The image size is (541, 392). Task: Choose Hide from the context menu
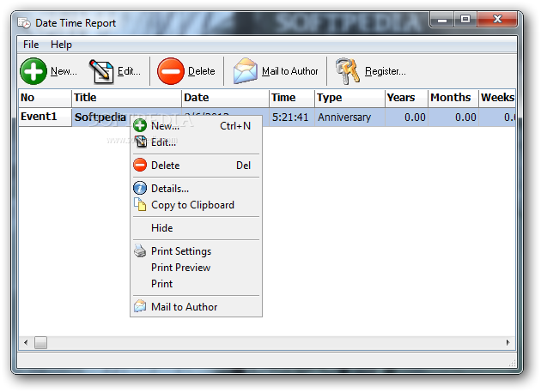[196, 228]
